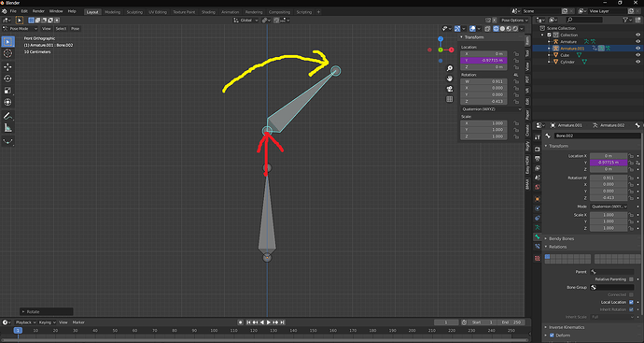This screenshot has width=644, height=343.
Task: Open the Bone properties tab
Action: (538, 236)
